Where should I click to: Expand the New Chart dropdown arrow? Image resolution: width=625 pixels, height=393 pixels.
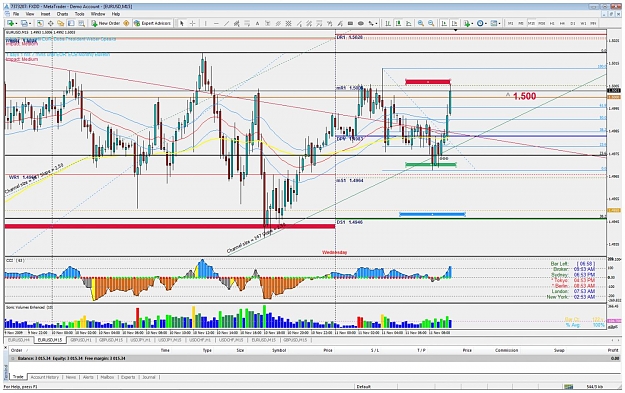[17, 23]
